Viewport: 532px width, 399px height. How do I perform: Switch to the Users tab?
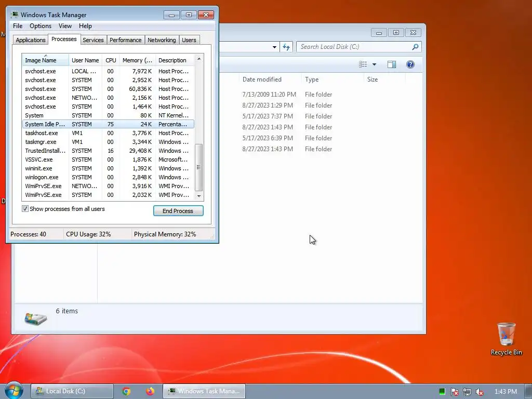pyautogui.click(x=189, y=40)
